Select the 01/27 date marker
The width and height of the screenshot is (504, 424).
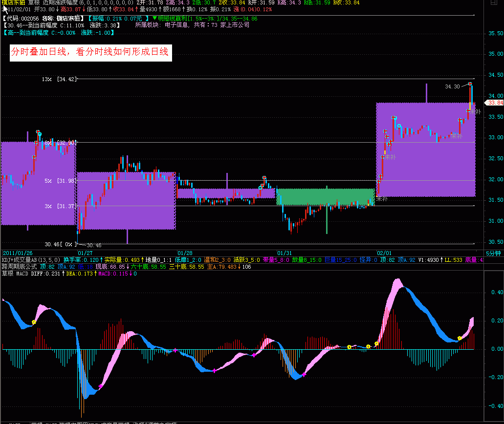coord(85,253)
